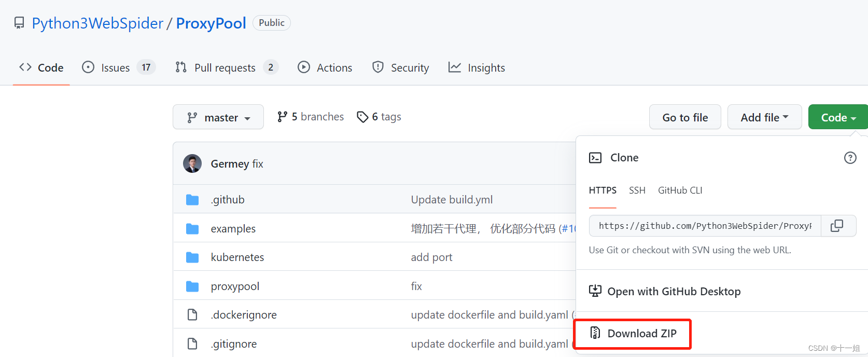Click the Clone terminal icon
Image resolution: width=868 pixels, height=357 pixels.
(x=595, y=158)
